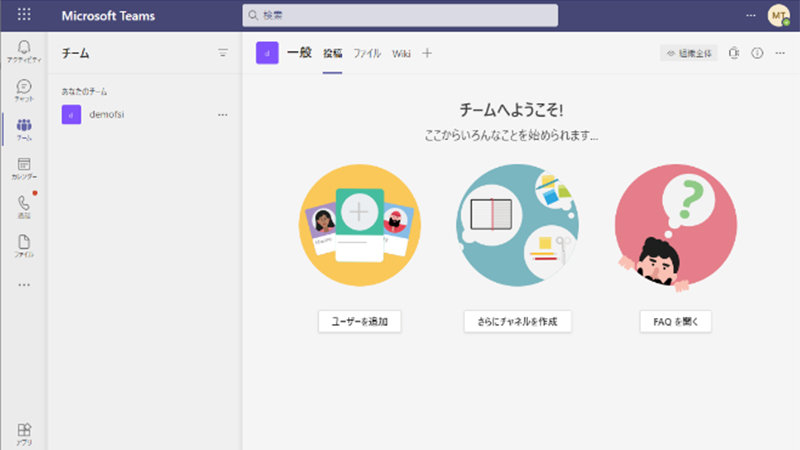Viewport: 800px width, 450px height.
Task: Open channel more options ellipsis
Action: (780, 53)
